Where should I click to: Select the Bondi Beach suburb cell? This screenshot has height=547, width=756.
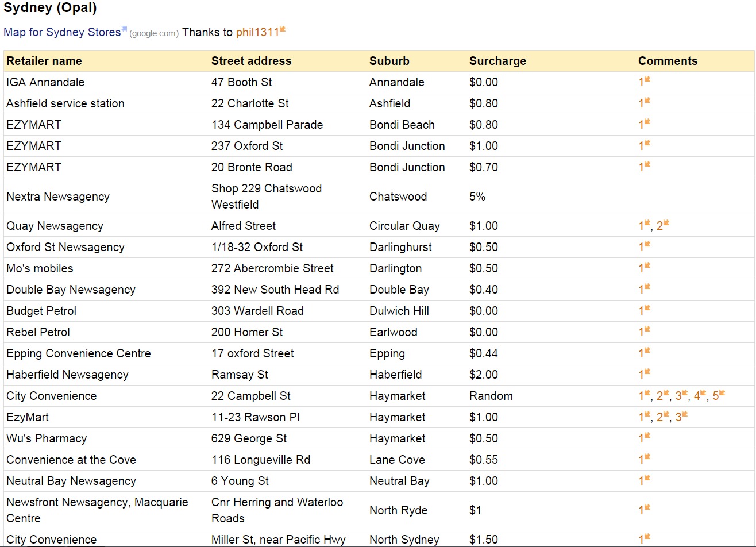pyautogui.click(x=402, y=125)
